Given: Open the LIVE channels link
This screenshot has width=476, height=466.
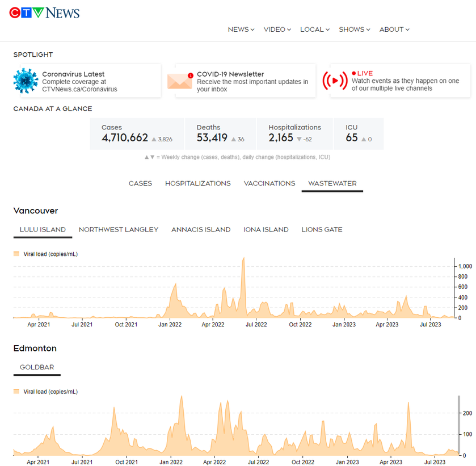Looking at the screenshot, I should pyautogui.click(x=401, y=81).
